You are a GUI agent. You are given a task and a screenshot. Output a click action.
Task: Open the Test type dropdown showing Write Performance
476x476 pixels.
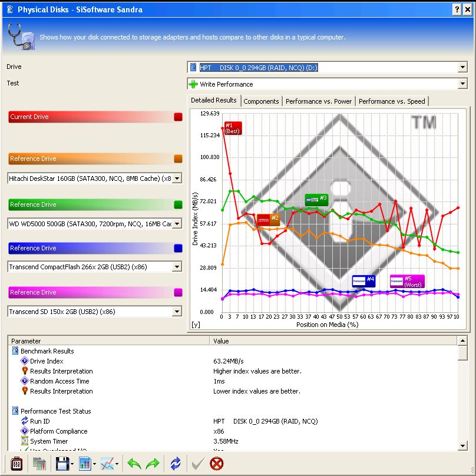pyautogui.click(x=462, y=84)
